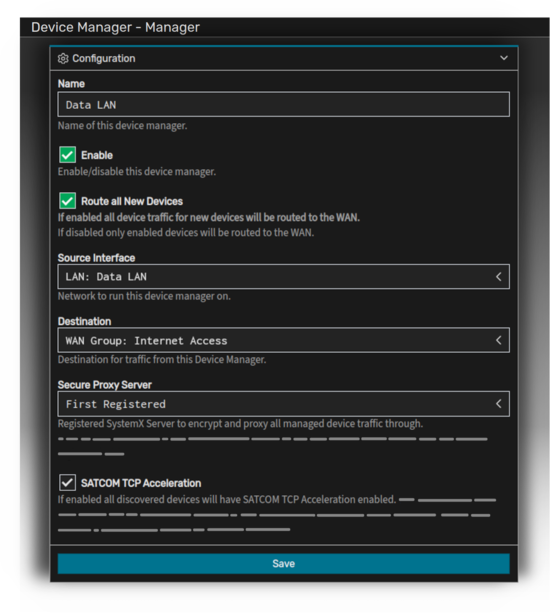Click 'Destination for traffic from this Device Manager.' text
Screen dimensions: 550x613
pos(162,359)
